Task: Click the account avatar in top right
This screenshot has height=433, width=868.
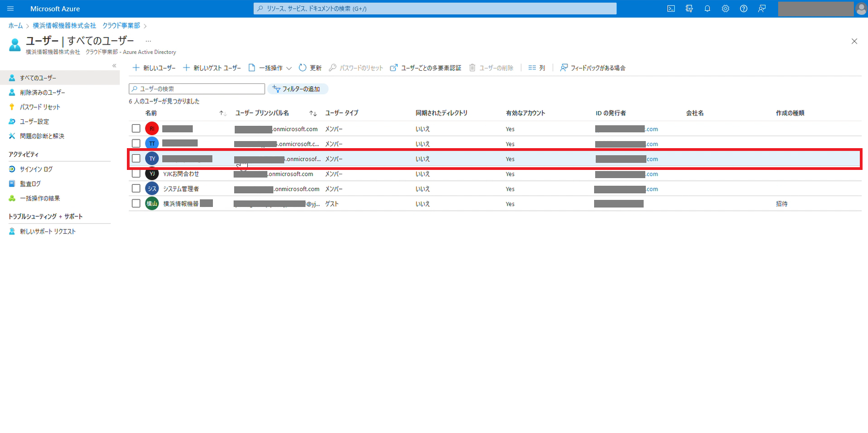Action: click(x=860, y=9)
